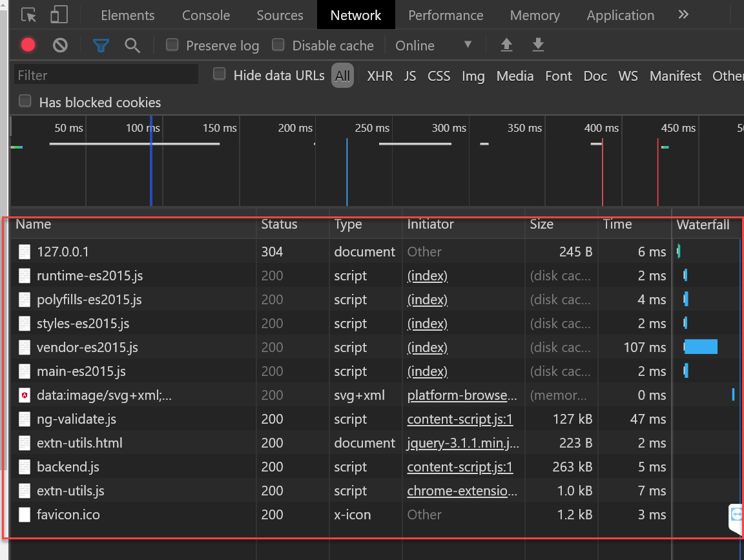Tick the Has blocked cookies checkbox
Viewport: 744px width, 560px height.
(x=25, y=101)
